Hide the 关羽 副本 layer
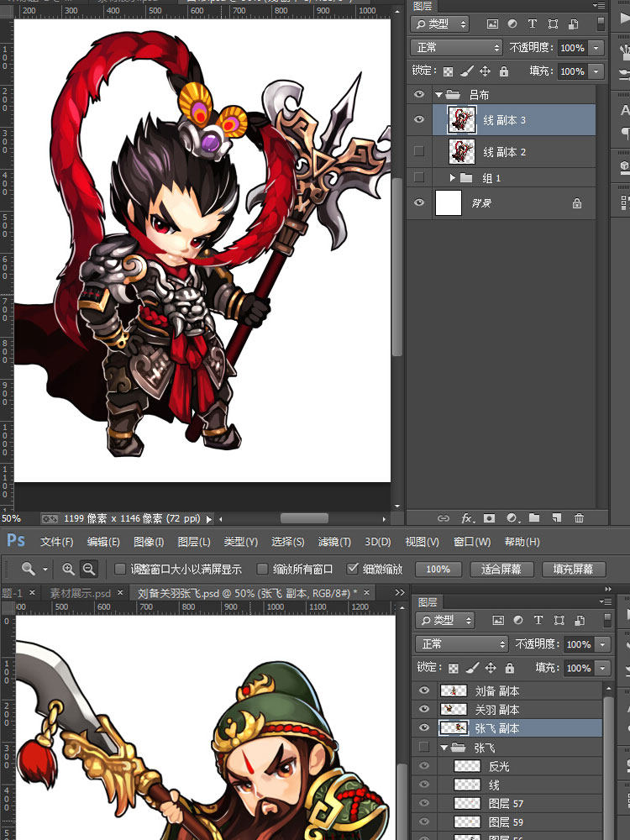The image size is (630, 840). [x=423, y=709]
